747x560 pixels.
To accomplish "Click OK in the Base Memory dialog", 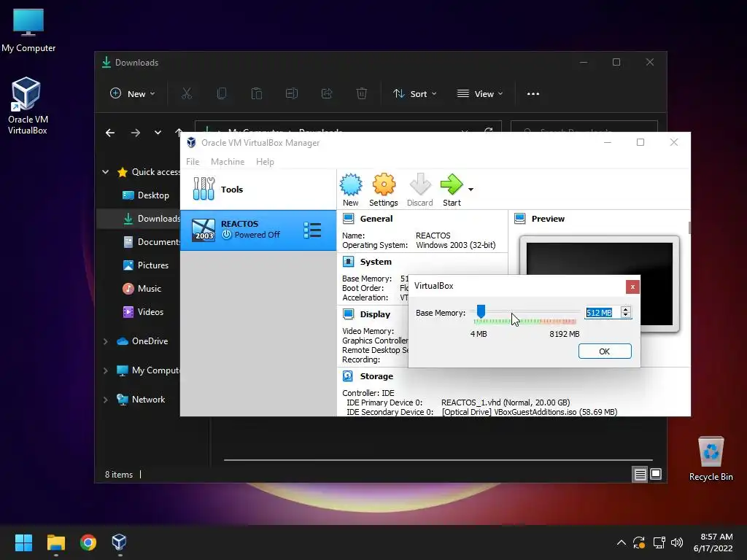I will coord(605,351).
